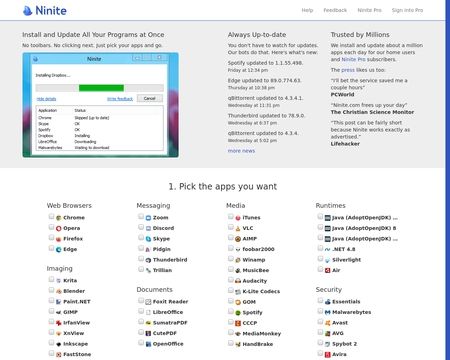The width and height of the screenshot is (450, 360).
Task: Go to Ninite Pro in header
Action: [x=369, y=10]
